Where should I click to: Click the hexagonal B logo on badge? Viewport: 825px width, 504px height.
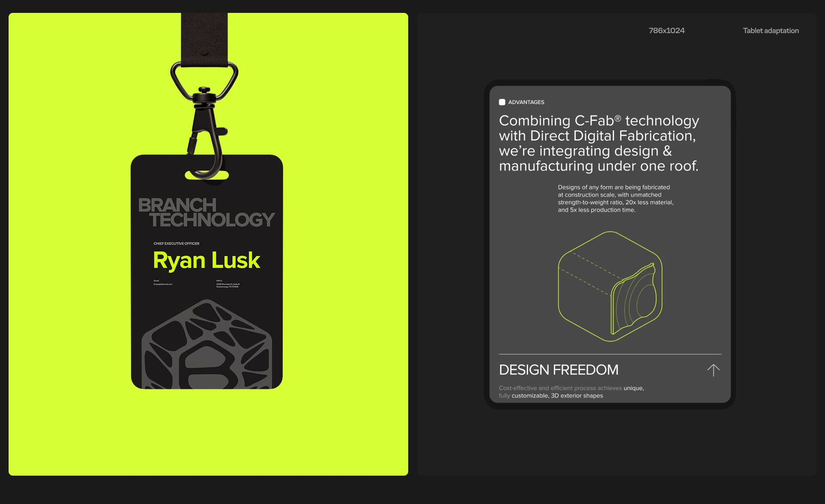click(x=207, y=344)
